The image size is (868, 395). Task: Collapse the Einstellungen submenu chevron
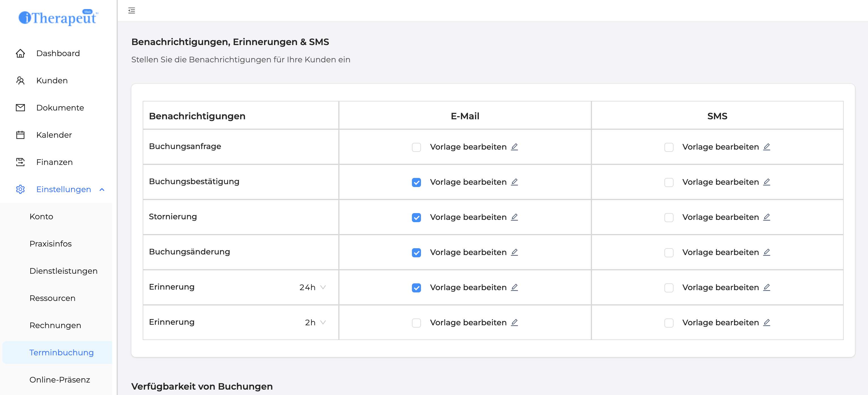point(102,190)
